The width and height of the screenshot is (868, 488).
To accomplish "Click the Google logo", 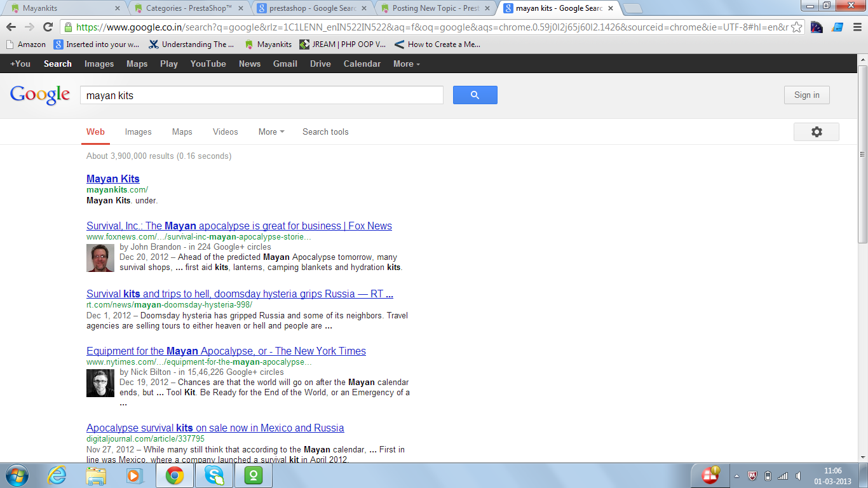I will (39, 95).
